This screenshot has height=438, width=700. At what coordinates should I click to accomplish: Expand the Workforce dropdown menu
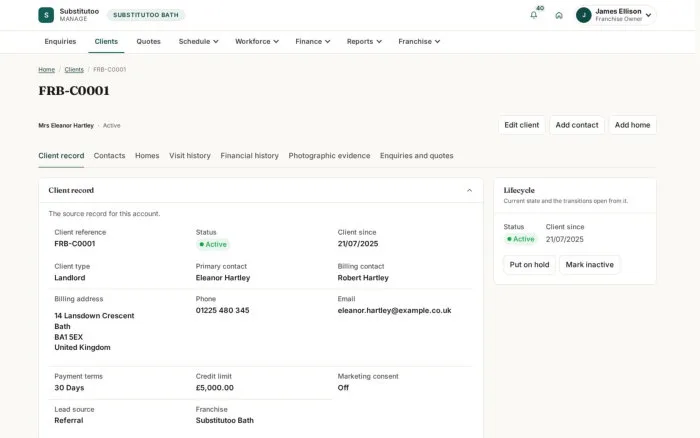[x=257, y=42]
